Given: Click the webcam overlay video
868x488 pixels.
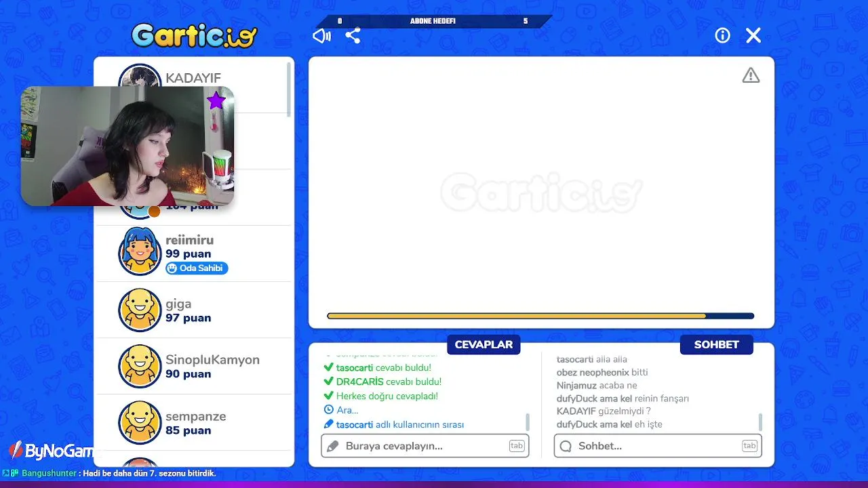Looking at the screenshot, I should tap(127, 146).
